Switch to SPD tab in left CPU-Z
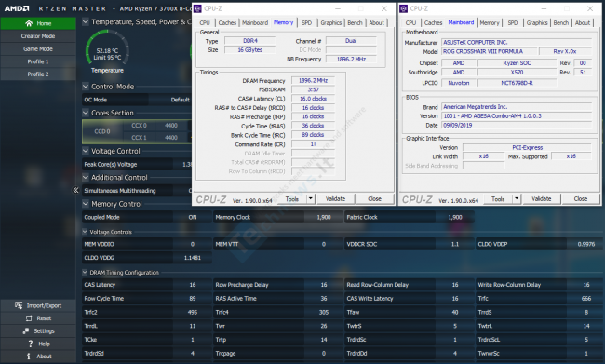The width and height of the screenshot is (605, 364). pyautogui.click(x=307, y=22)
